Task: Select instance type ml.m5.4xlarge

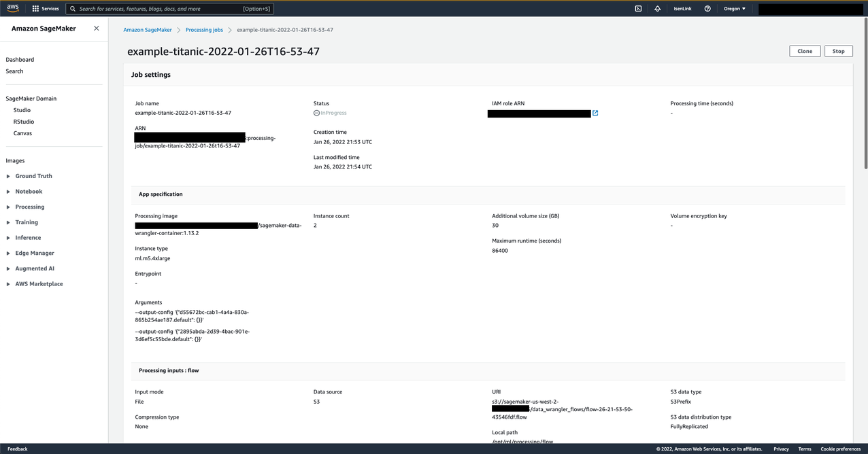Action: 152,258
